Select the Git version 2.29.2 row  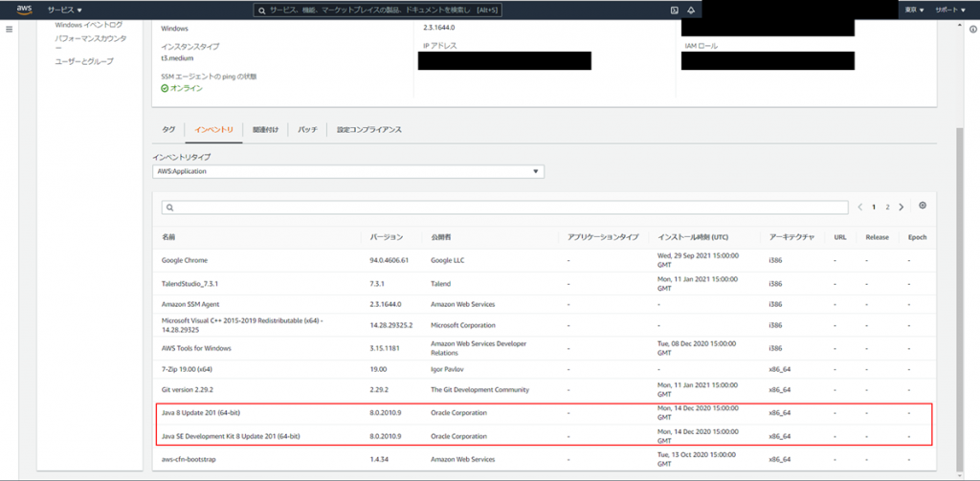click(544, 390)
